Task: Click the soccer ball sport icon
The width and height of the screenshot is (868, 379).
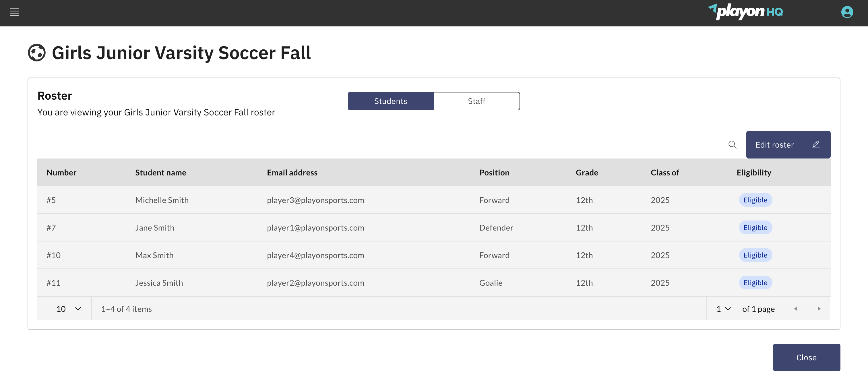Action: [x=37, y=53]
